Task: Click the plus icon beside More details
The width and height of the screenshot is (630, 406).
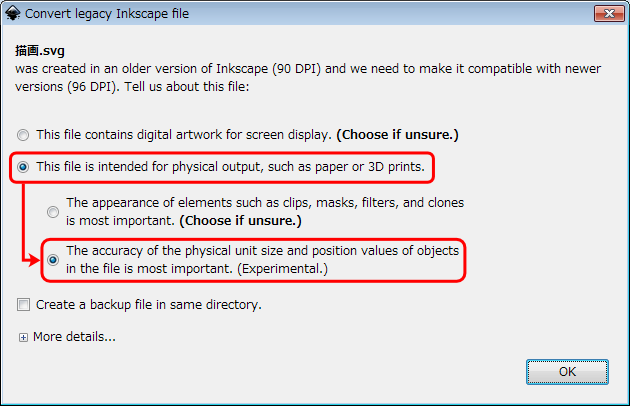Action: click(x=23, y=338)
